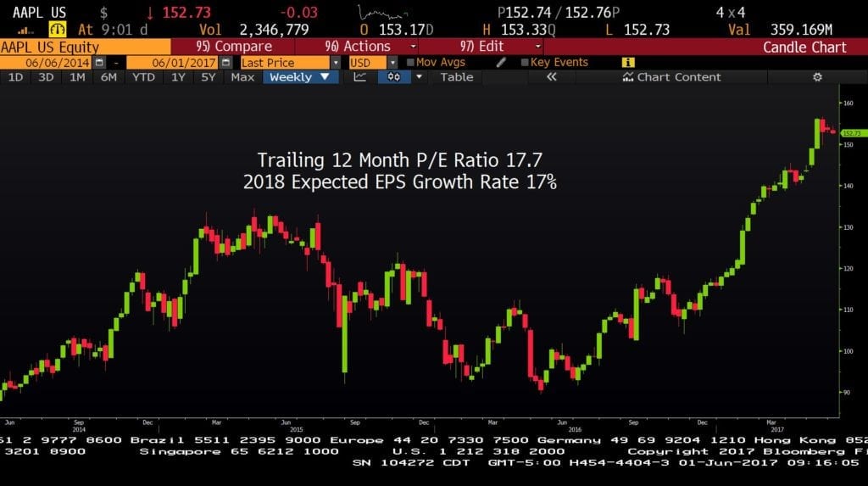Select the Max time range
The height and width of the screenshot is (486, 868).
242,77
